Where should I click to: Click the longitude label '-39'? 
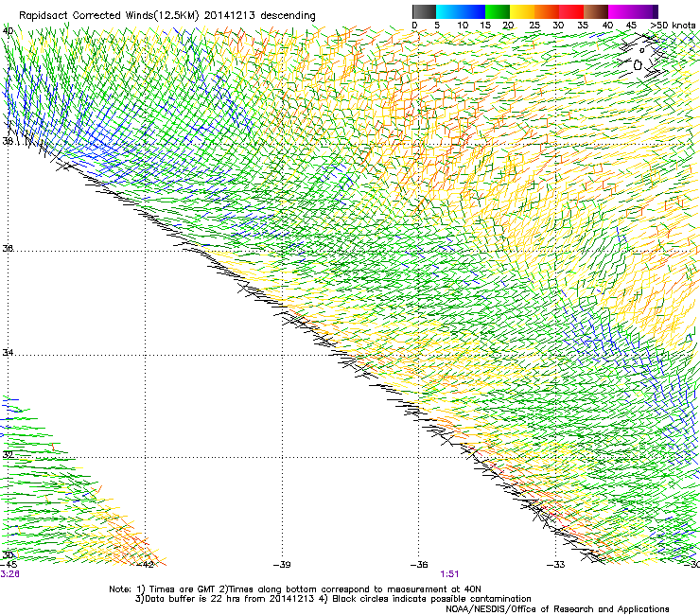pyautogui.click(x=282, y=565)
